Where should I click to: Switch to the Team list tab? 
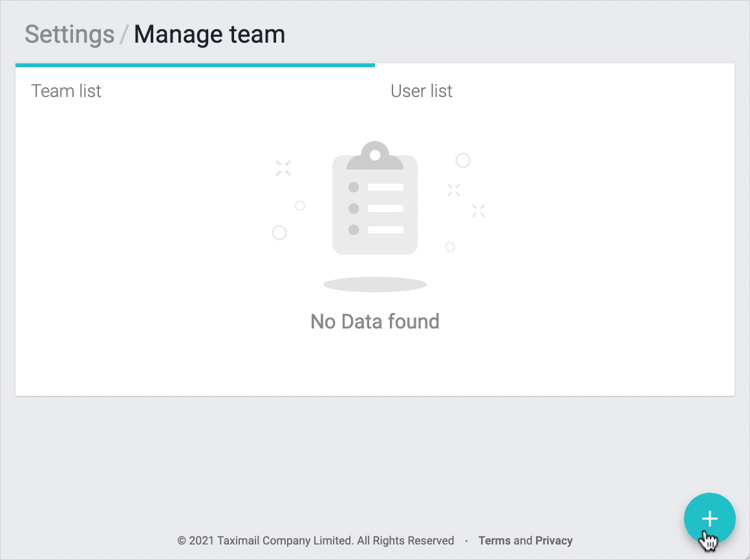(67, 91)
